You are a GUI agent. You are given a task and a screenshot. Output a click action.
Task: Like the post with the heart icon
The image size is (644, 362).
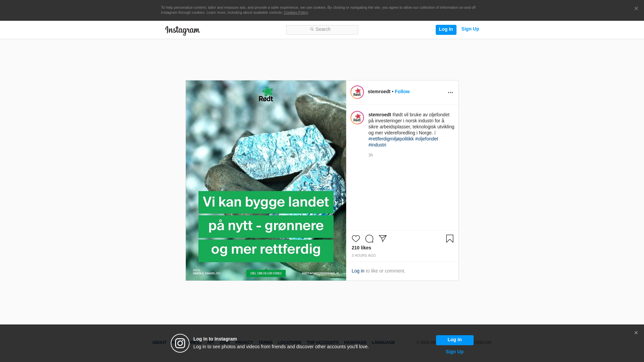[356, 239]
